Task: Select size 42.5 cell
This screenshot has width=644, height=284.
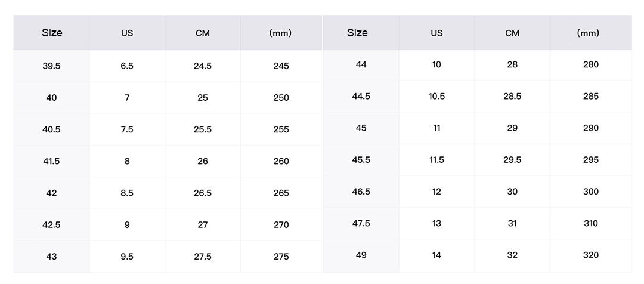Action: 52,225
